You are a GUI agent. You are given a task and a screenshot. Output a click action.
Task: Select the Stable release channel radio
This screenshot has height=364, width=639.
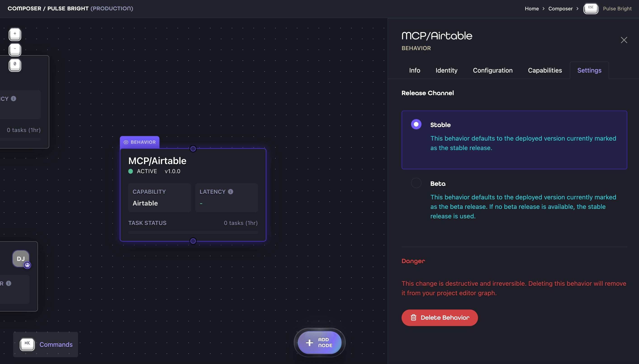(x=416, y=124)
